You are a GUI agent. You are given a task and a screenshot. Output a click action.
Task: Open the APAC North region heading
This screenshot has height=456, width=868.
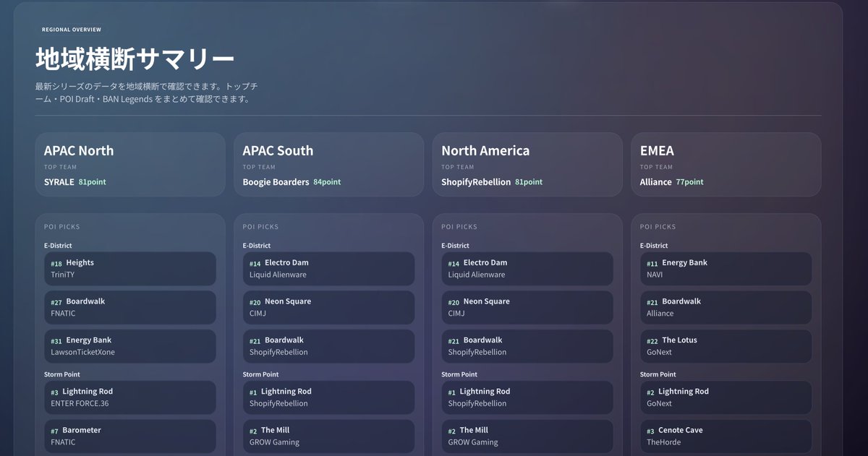79,150
